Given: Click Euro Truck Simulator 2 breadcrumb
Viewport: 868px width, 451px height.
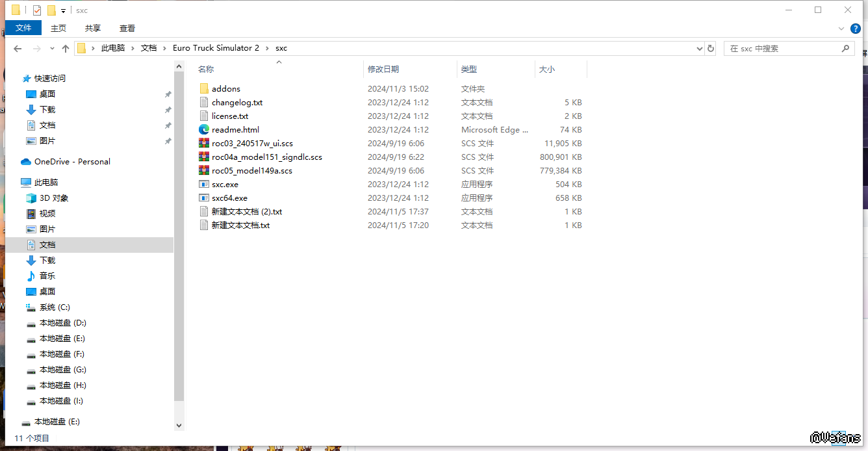Looking at the screenshot, I should (x=216, y=48).
